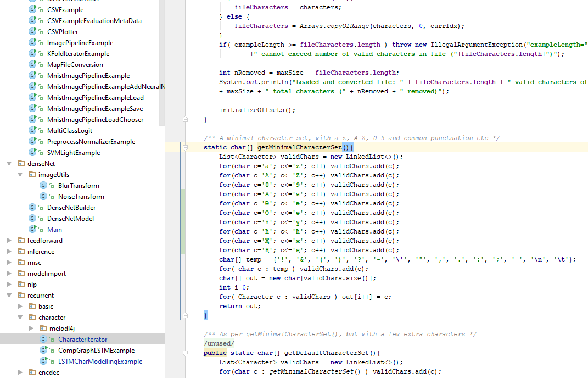The width and height of the screenshot is (588, 378).
Task: Open MnistImagePipelineLoadChooser class
Action: coord(95,119)
